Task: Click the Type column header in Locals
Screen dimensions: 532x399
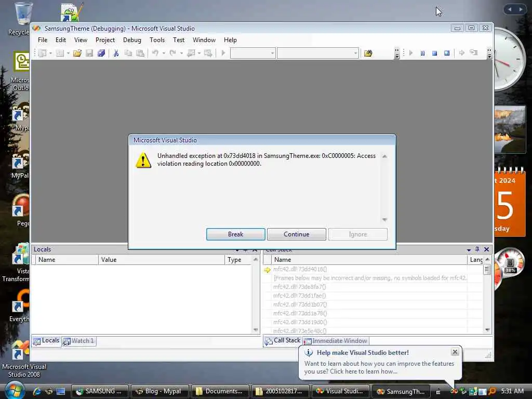Action: pyautogui.click(x=238, y=260)
